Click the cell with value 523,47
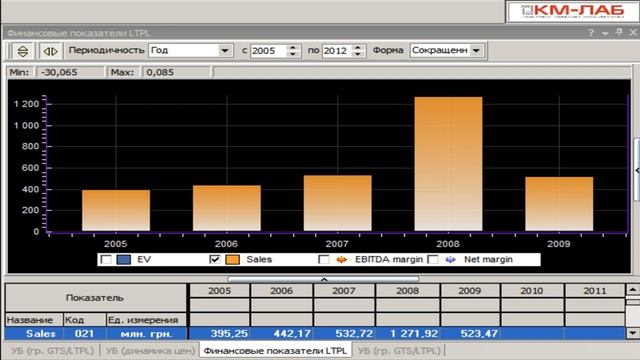Viewport: 640px width, 360px height. pyautogui.click(x=470, y=333)
